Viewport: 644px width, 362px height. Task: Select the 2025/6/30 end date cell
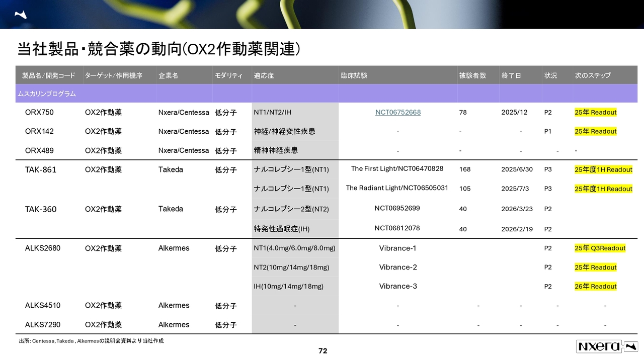517,170
